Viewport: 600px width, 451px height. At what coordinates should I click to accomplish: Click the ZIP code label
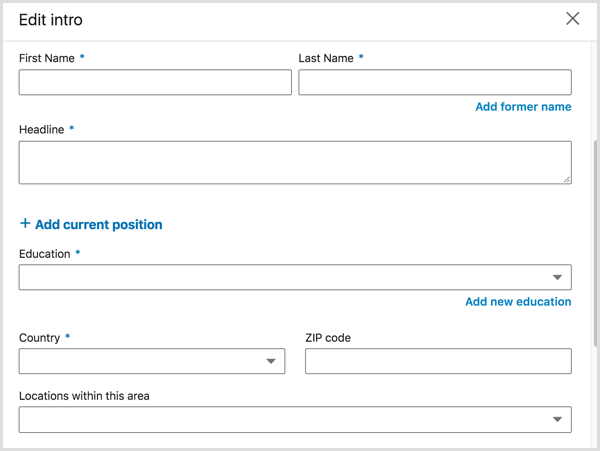pos(328,338)
